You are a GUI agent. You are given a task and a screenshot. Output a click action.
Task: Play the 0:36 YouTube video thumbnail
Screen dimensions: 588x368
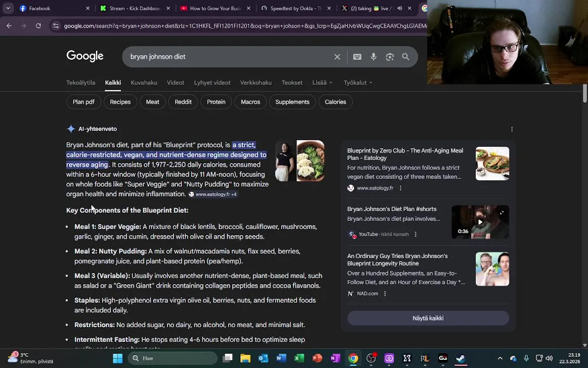480,222
